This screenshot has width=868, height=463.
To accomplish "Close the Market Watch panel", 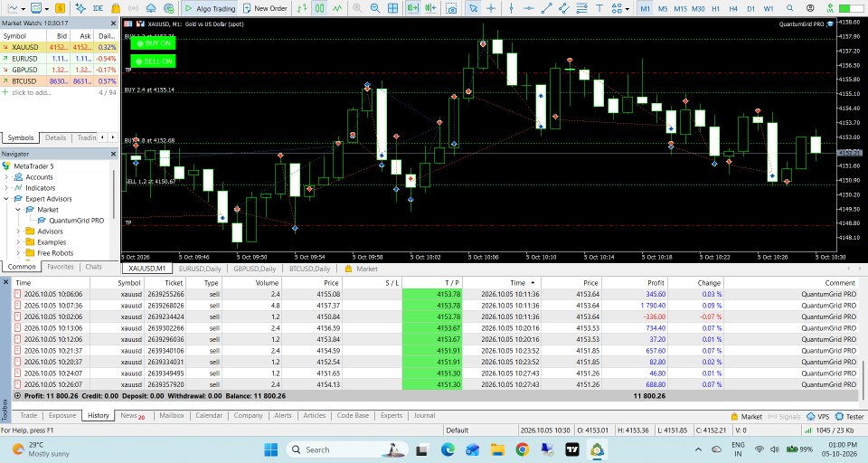I will (114, 24).
